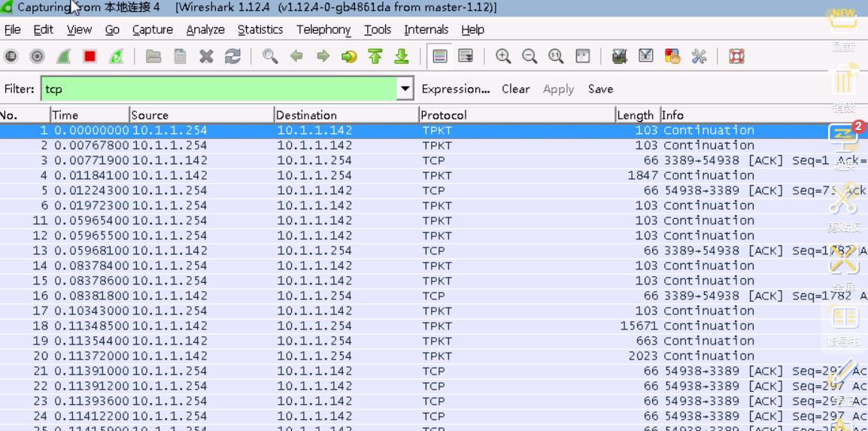Screen dimensions: 868x431
Task: Find a packet magnifier icon
Action: 270,56
